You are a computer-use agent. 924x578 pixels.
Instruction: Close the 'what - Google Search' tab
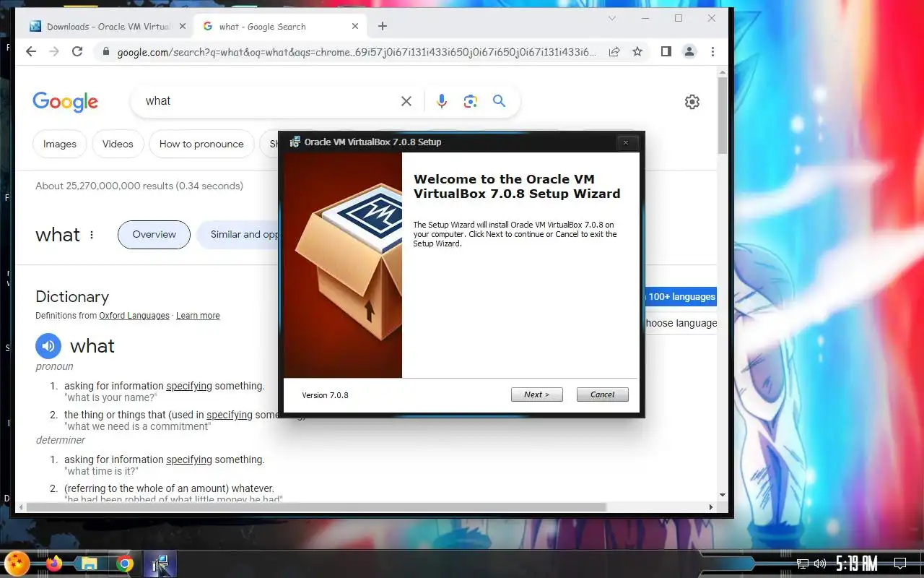pyautogui.click(x=355, y=27)
